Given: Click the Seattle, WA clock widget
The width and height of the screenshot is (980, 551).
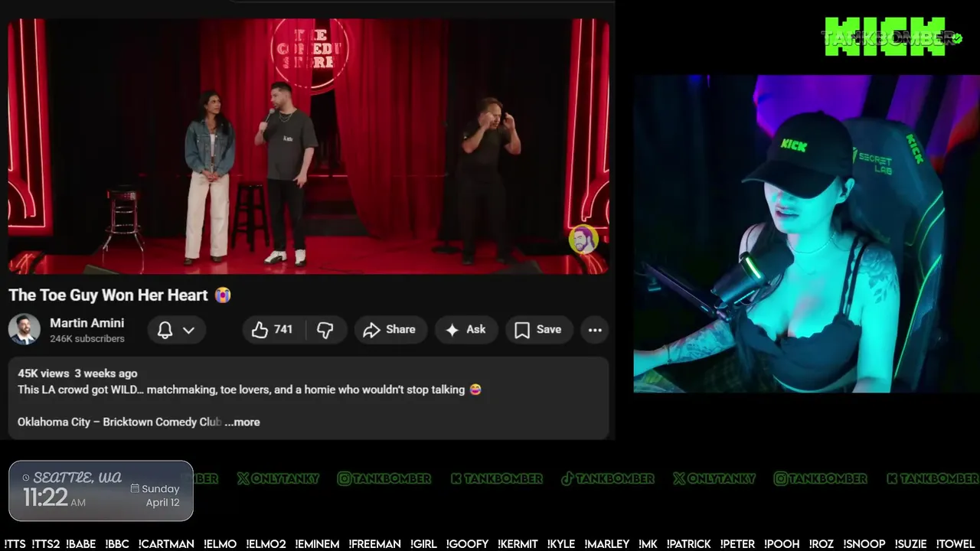Looking at the screenshot, I should [x=101, y=491].
